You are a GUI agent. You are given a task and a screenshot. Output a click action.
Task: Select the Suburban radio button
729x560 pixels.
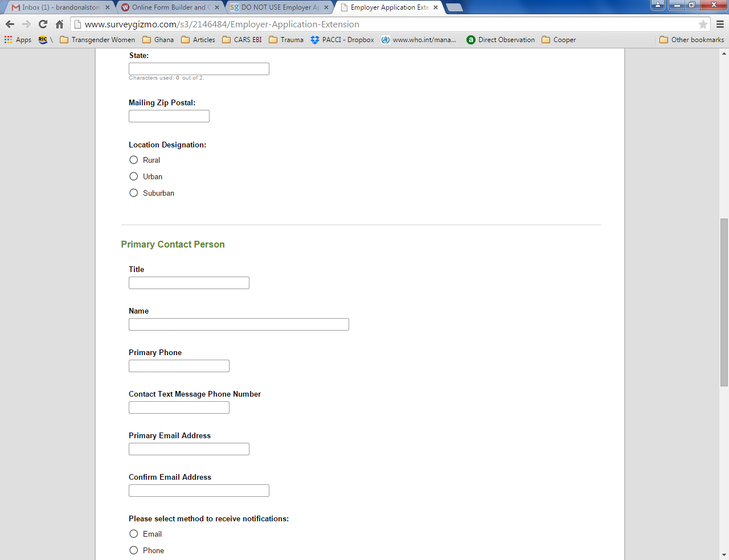134,193
